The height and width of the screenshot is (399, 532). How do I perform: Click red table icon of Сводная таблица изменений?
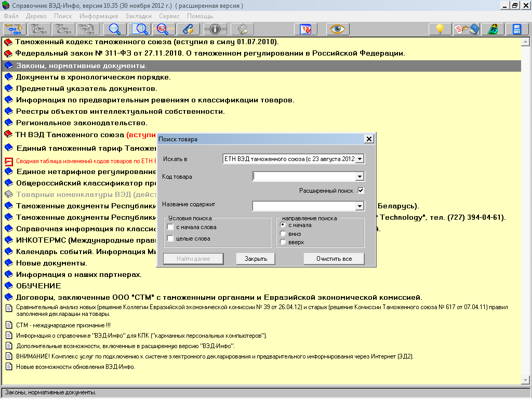[9, 162]
